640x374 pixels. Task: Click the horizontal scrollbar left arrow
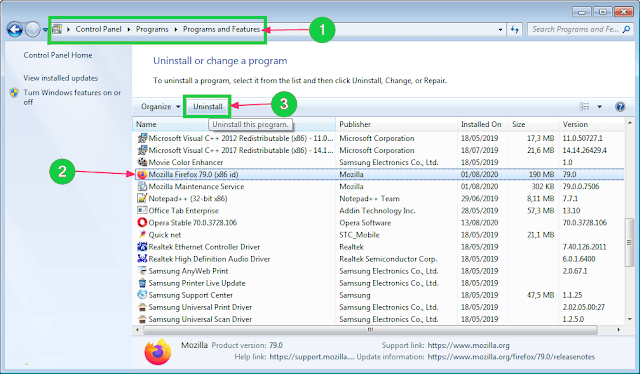137,329
